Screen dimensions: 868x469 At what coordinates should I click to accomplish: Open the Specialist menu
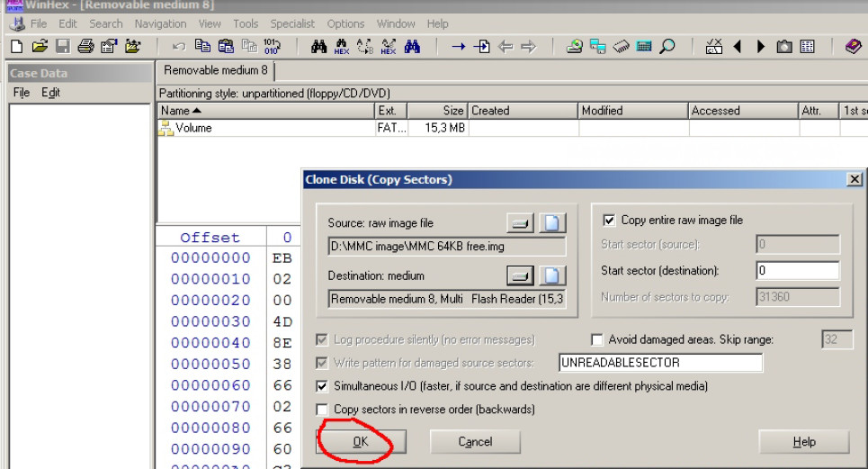(x=292, y=23)
